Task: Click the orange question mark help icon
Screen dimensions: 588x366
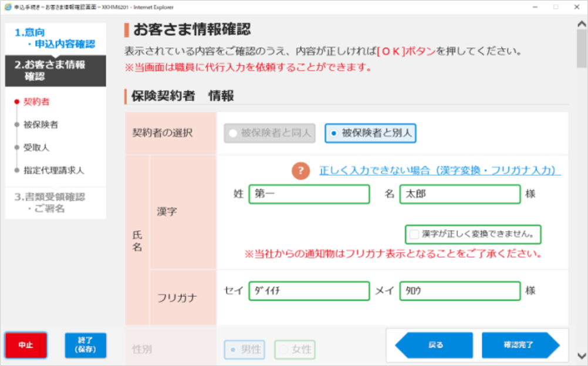Action: tap(300, 171)
